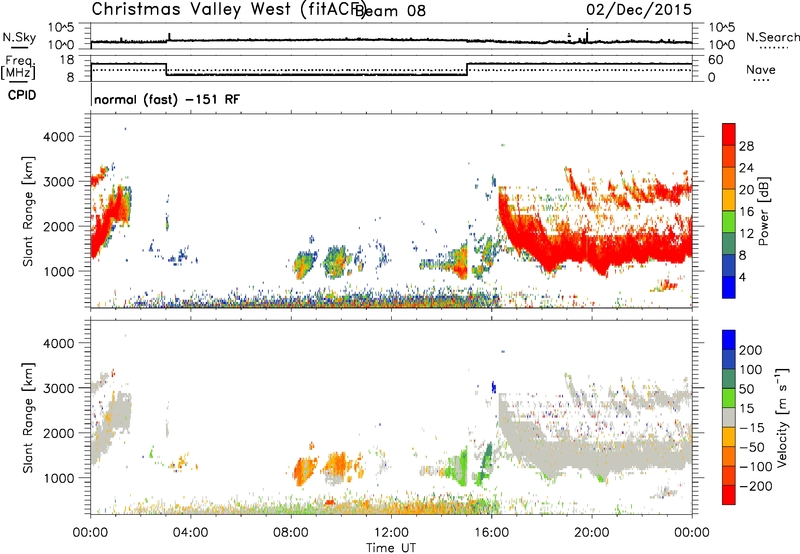Click the 'N.Search' legend label
The image size is (800, 554).
772,37
